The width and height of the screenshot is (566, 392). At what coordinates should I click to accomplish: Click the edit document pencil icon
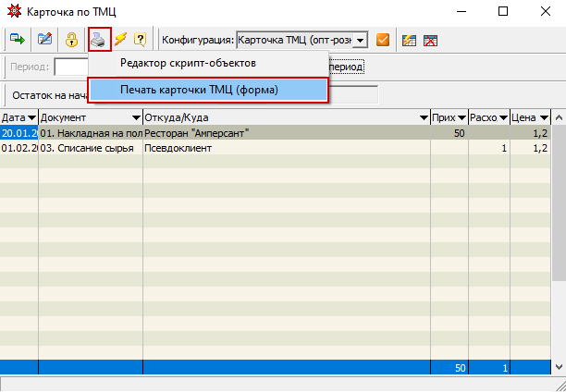(44, 40)
